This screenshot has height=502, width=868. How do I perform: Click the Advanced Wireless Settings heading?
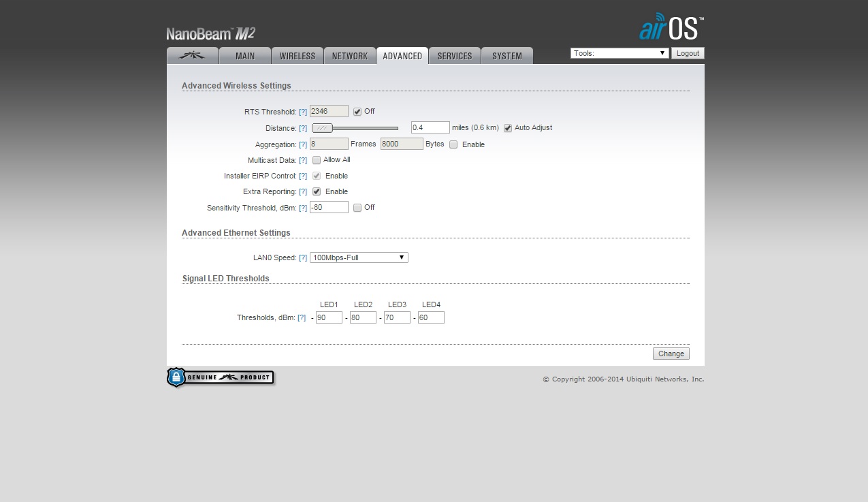click(236, 86)
